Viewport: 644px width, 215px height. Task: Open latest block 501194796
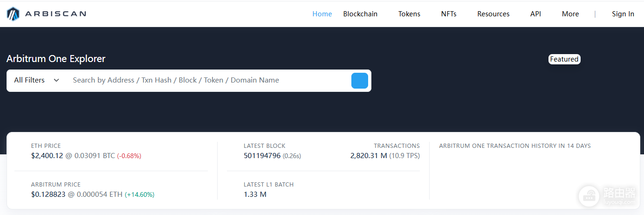(262, 156)
